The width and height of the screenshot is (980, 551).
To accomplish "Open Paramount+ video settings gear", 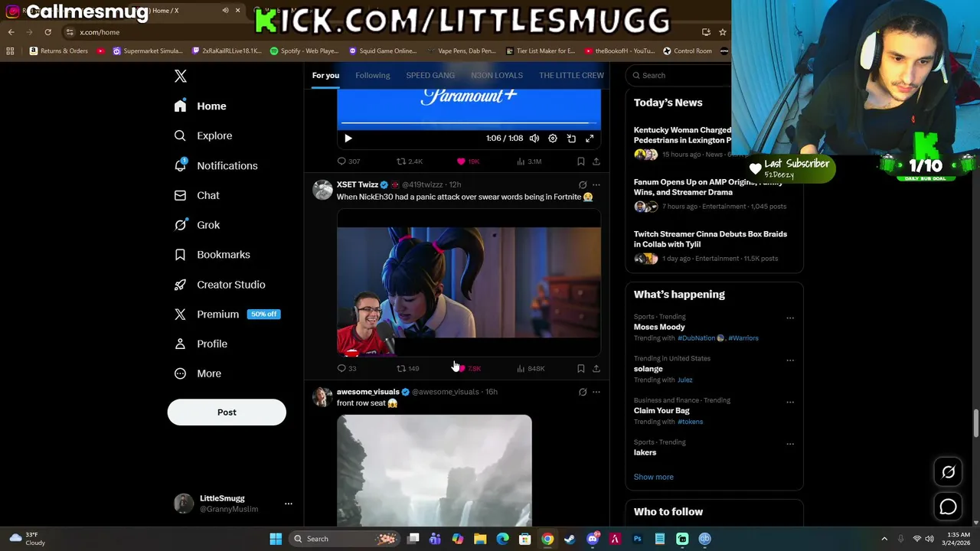I will click(x=553, y=139).
